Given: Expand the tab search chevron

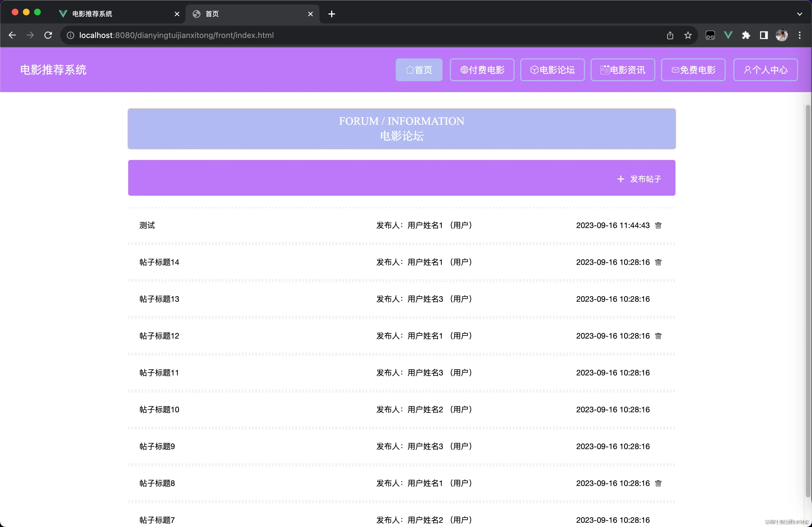Looking at the screenshot, I should click(799, 14).
